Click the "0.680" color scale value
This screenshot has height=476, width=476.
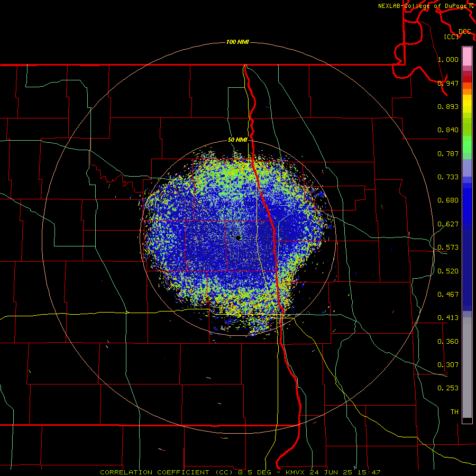448,200
